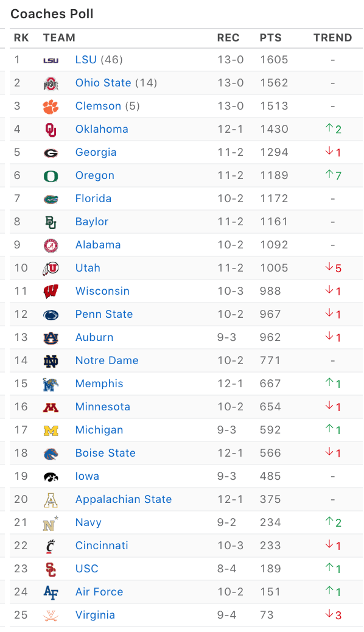Image resolution: width=364 pixels, height=632 pixels.
Task: Open the Virginia team link
Action: click(x=95, y=615)
